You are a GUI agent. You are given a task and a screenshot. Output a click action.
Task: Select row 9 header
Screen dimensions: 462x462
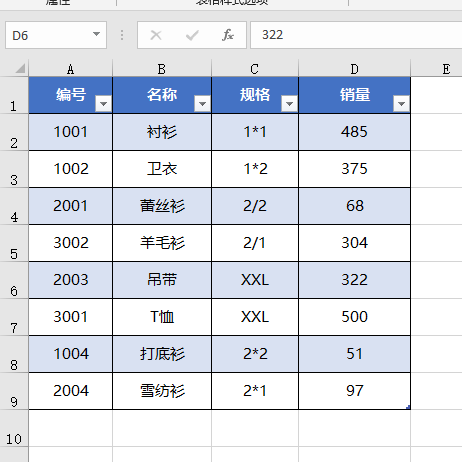14,391
